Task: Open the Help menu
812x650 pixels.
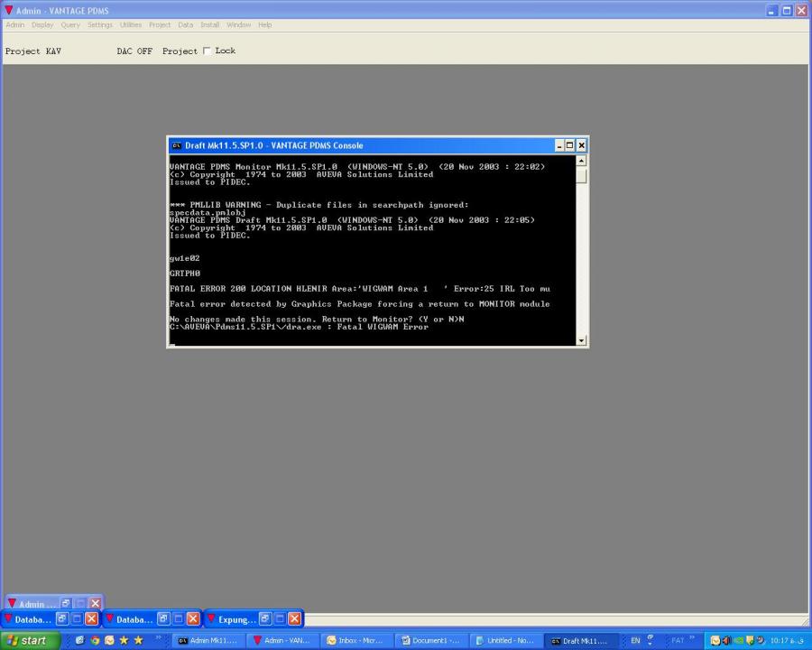Action: coord(264,25)
